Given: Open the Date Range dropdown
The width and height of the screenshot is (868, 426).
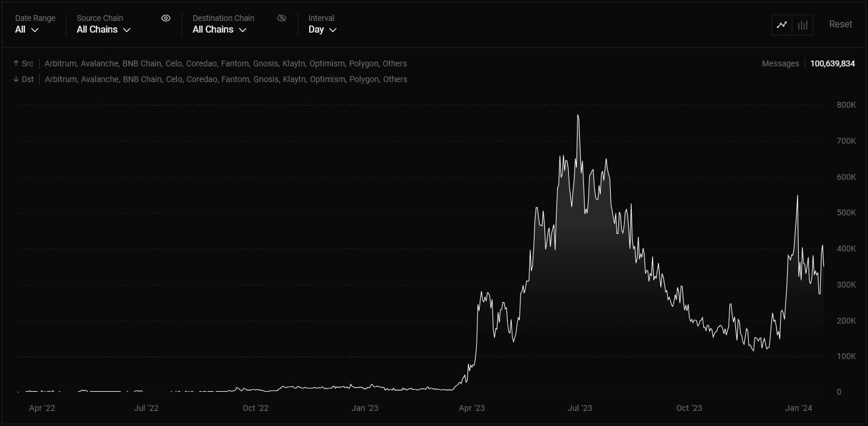Looking at the screenshot, I should tap(24, 29).
